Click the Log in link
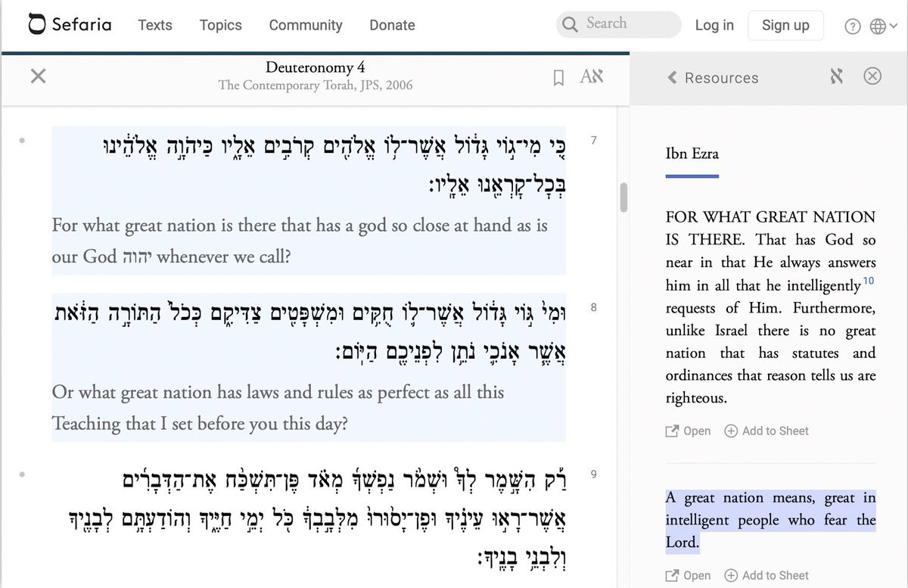 click(x=714, y=25)
